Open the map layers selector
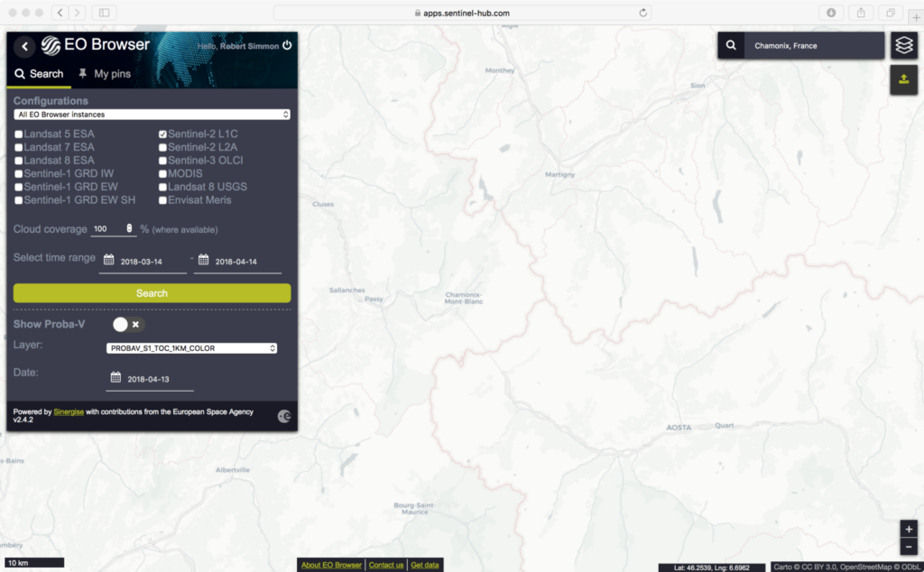The width and height of the screenshot is (924, 572). [904, 45]
